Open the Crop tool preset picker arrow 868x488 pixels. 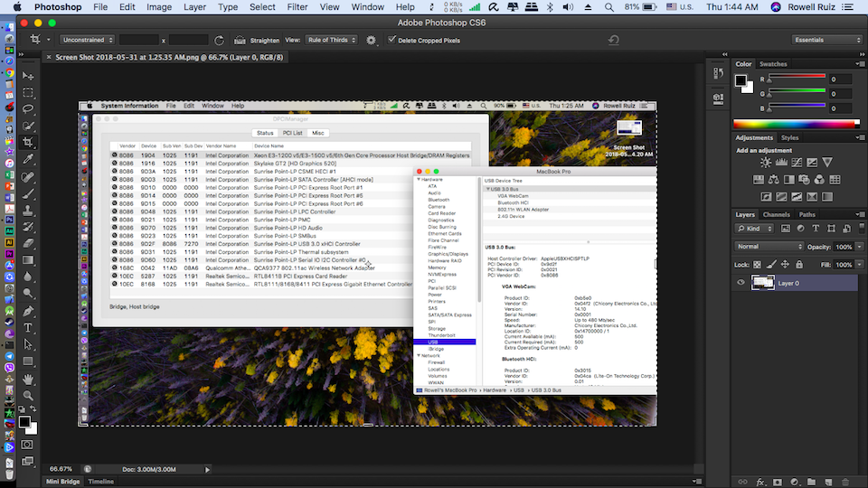[x=48, y=40]
